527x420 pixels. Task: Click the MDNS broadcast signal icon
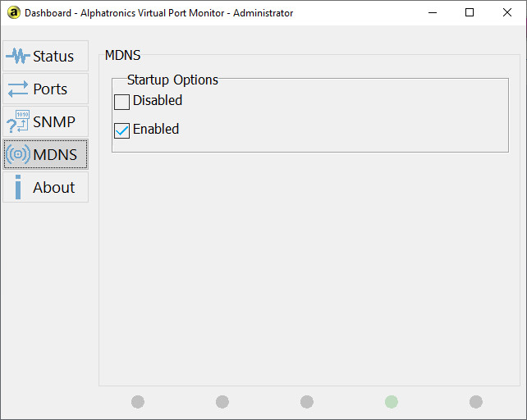click(18, 154)
